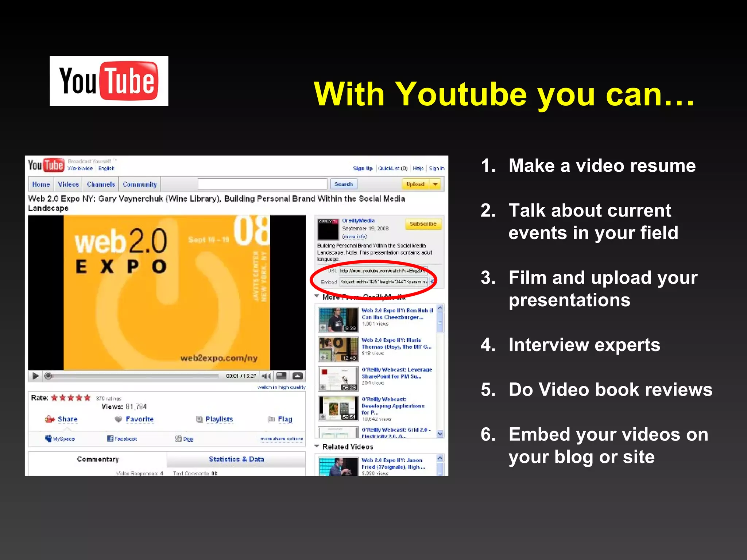Image resolution: width=747 pixels, height=560 pixels.
Task: Switch to the Commentary tab
Action: tap(98, 459)
